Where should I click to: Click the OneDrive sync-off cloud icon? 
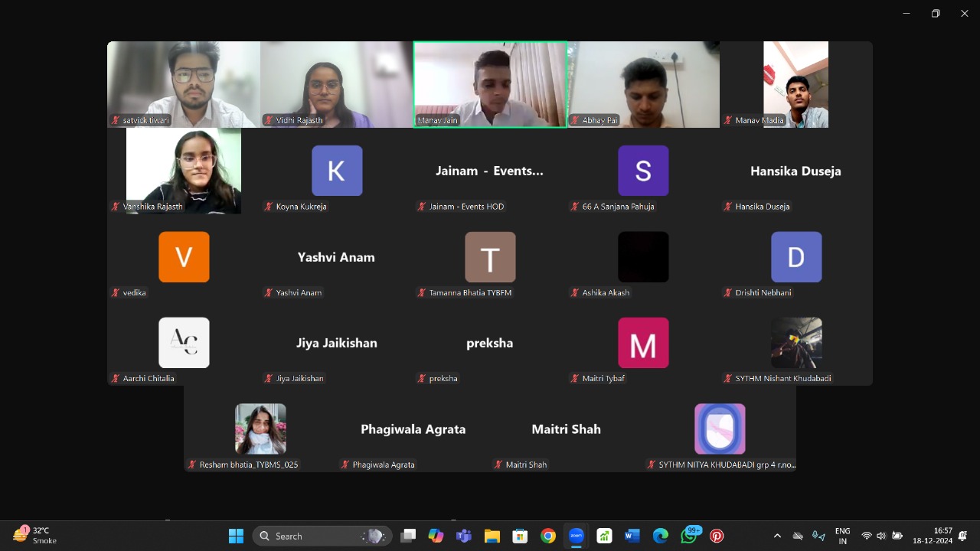(x=798, y=536)
